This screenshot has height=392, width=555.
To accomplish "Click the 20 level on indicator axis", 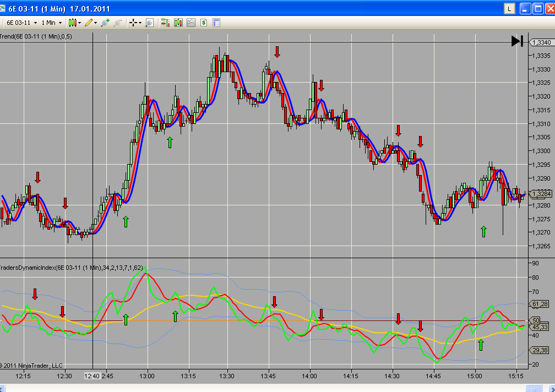I will (536, 365).
